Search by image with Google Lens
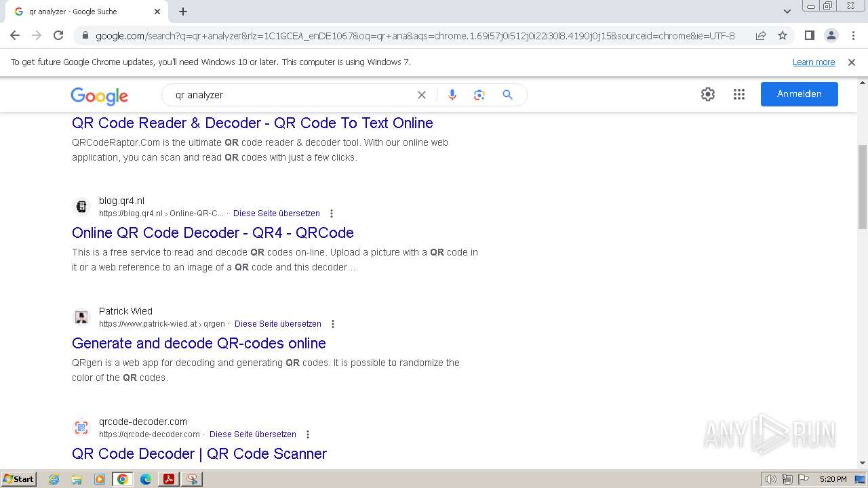Viewport: 868px width, 488px height. click(479, 95)
